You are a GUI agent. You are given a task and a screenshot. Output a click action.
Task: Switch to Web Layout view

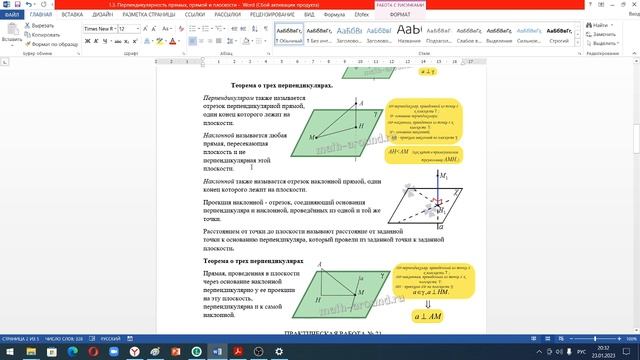click(x=561, y=339)
